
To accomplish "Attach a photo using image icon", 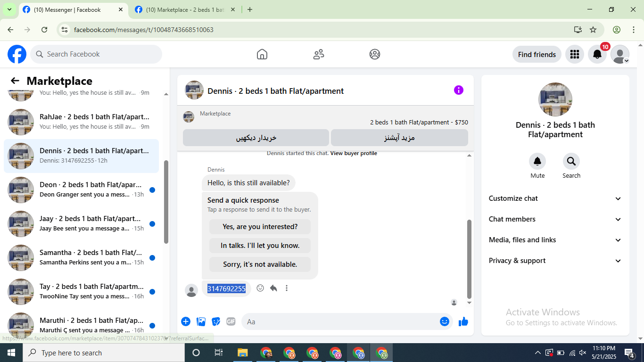I will tap(201, 321).
